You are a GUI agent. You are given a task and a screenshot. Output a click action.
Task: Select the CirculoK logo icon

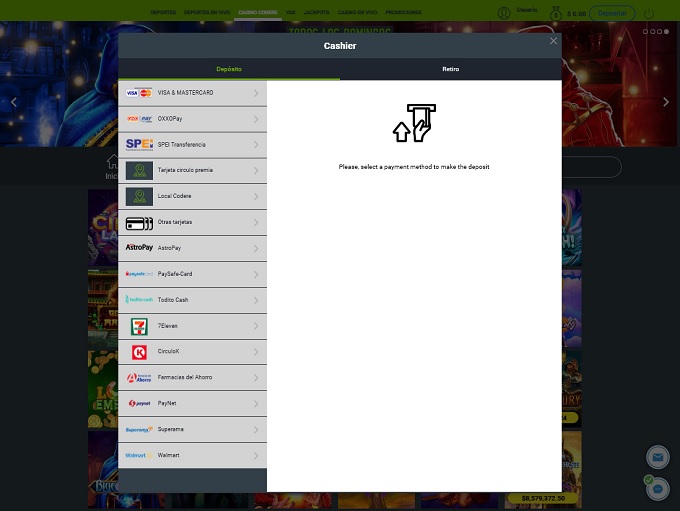pyautogui.click(x=139, y=352)
